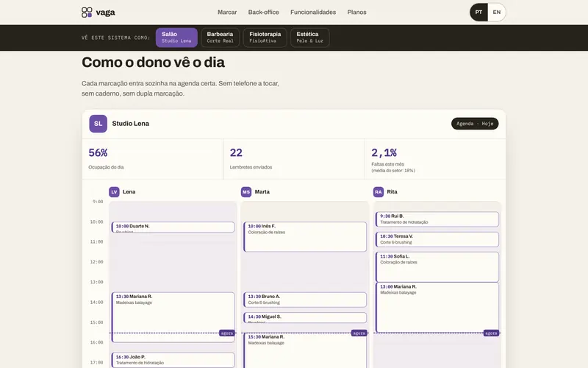Open Marta's 15:30 Mariana R. appointment
The width and height of the screenshot is (588, 368).
(x=305, y=350)
